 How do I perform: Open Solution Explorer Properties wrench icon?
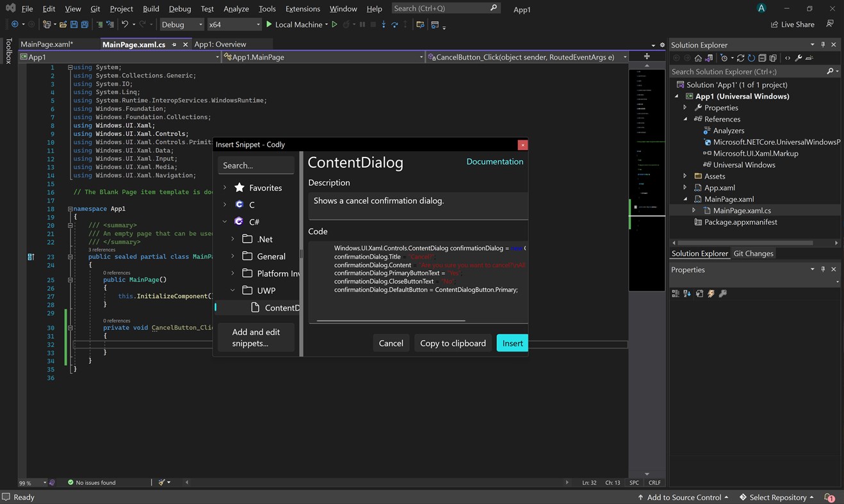(799, 58)
